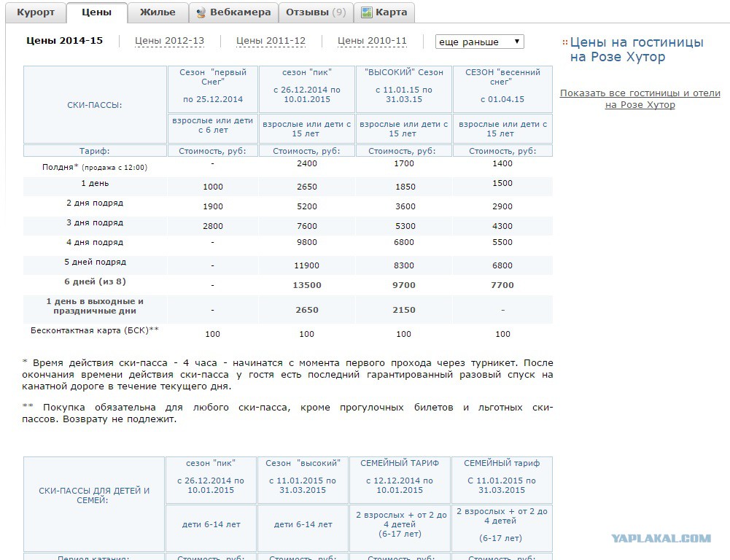Click the webcam icon on Вебкамера tab
Screen dimensions: 730x560
(201, 13)
